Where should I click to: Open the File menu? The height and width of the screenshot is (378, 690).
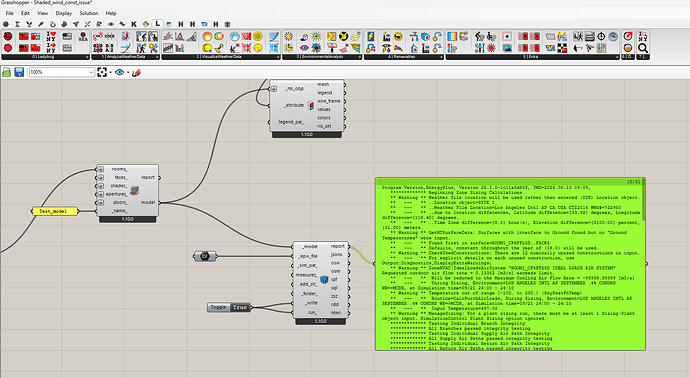pyautogui.click(x=9, y=13)
